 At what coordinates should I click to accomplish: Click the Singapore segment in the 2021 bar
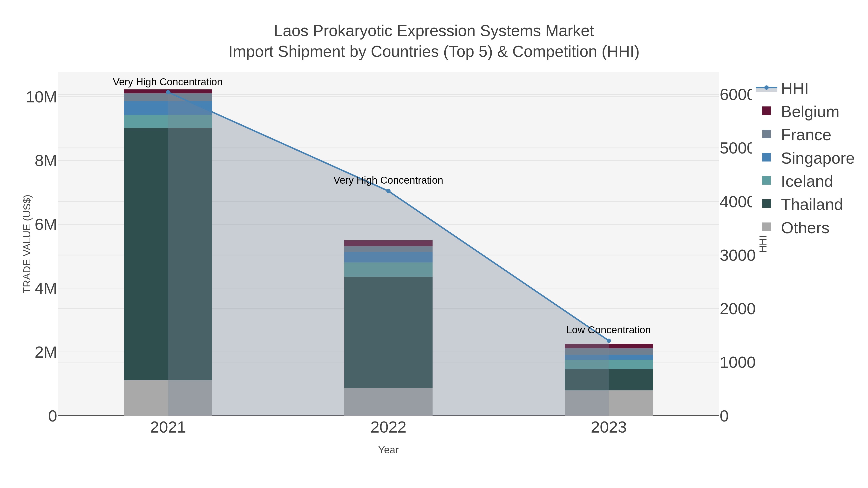click(x=168, y=108)
